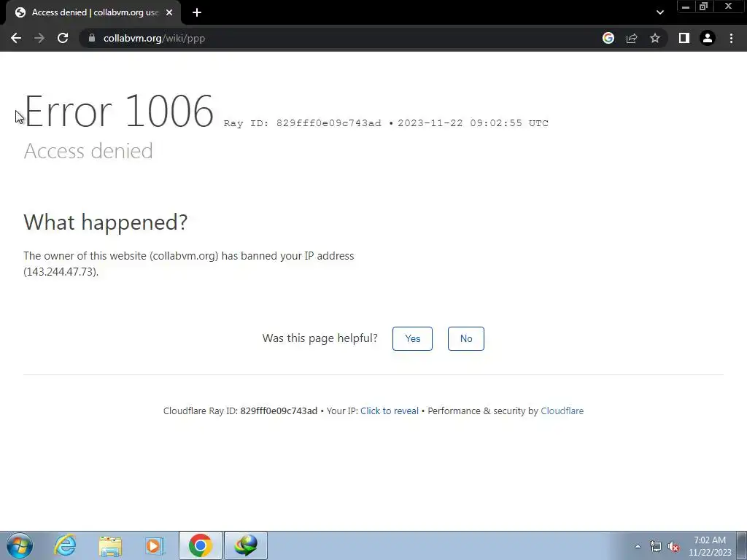Click the What happened? heading

tap(105, 222)
